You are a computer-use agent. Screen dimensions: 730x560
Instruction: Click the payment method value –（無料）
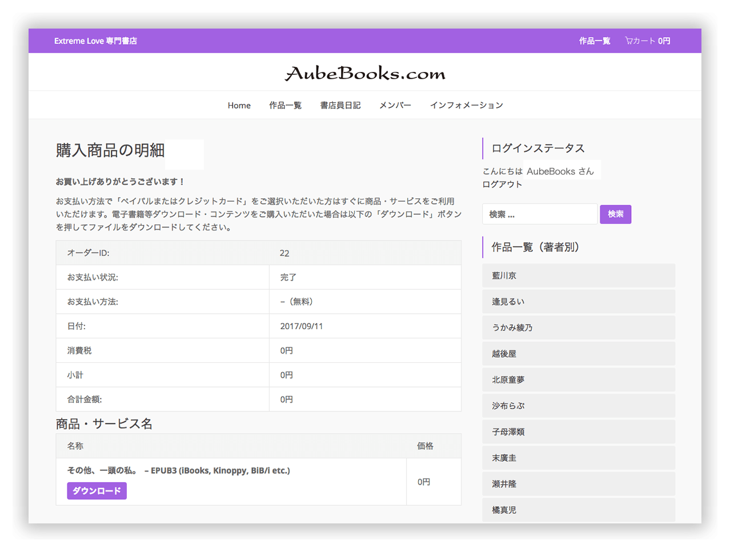click(x=296, y=302)
